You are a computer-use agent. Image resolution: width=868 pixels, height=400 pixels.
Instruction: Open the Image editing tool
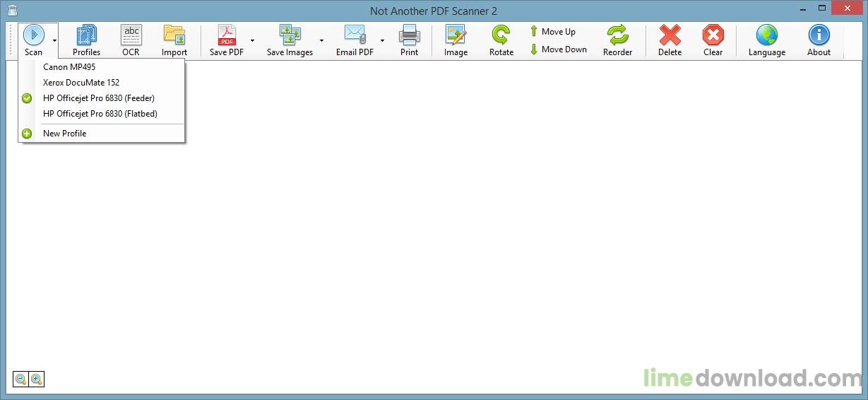(x=456, y=40)
